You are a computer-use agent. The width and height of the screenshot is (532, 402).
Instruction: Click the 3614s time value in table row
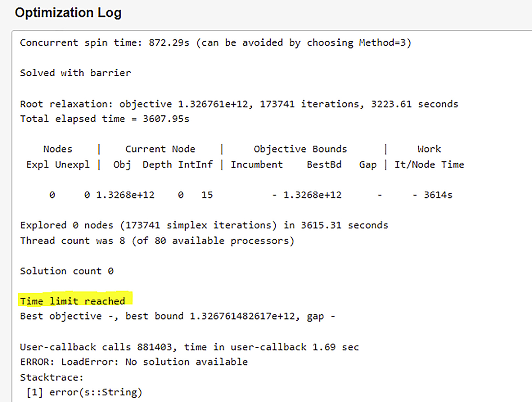438,195
